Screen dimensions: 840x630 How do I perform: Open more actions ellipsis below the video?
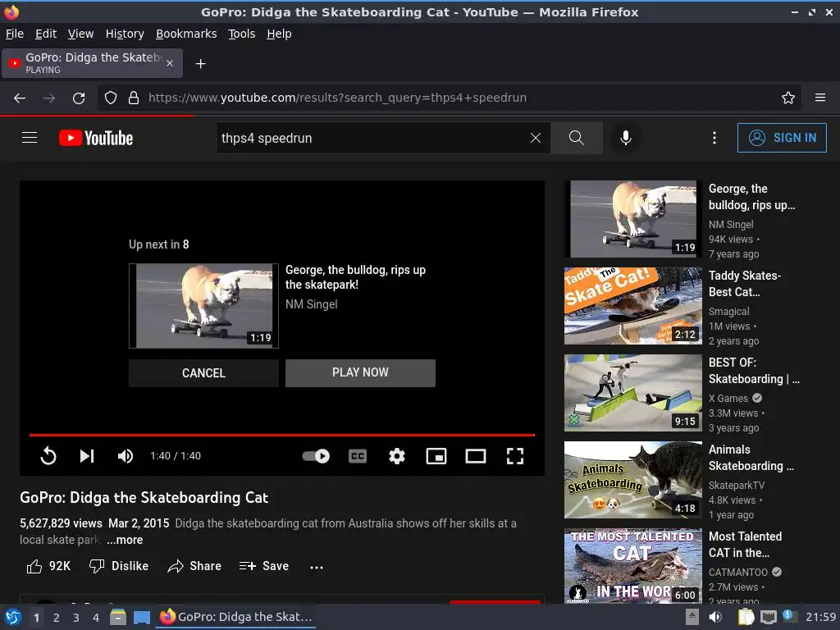pyautogui.click(x=317, y=568)
